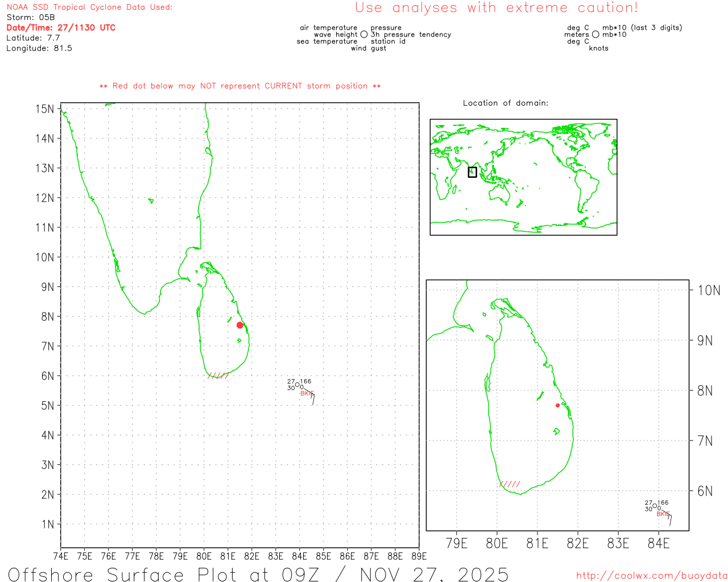The width and height of the screenshot is (728, 582).
Task: Click the red dot warning notice text
Action: (240, 86)
